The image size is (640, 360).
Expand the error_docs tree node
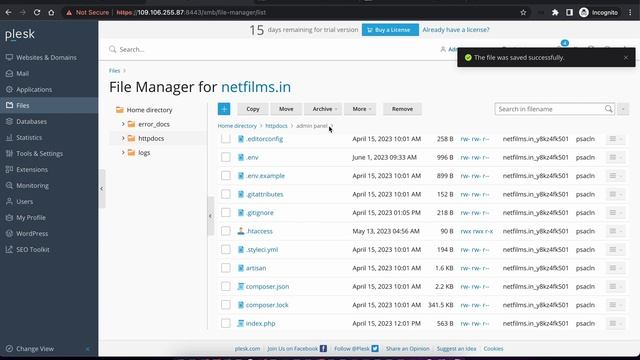[x=123, y=124]
